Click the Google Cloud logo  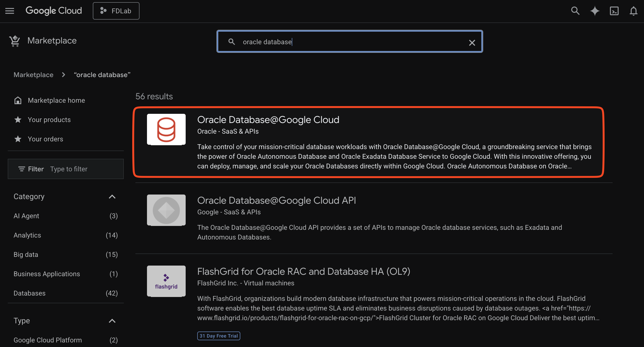[53, 11]
